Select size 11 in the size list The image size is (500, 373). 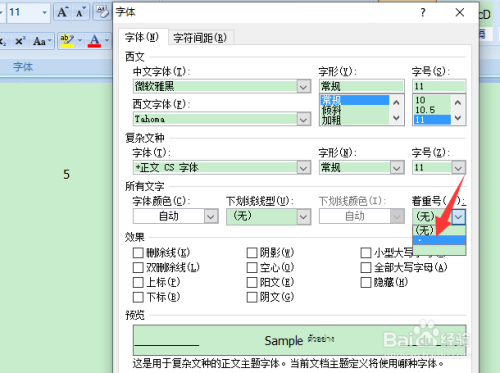[432, 119]
